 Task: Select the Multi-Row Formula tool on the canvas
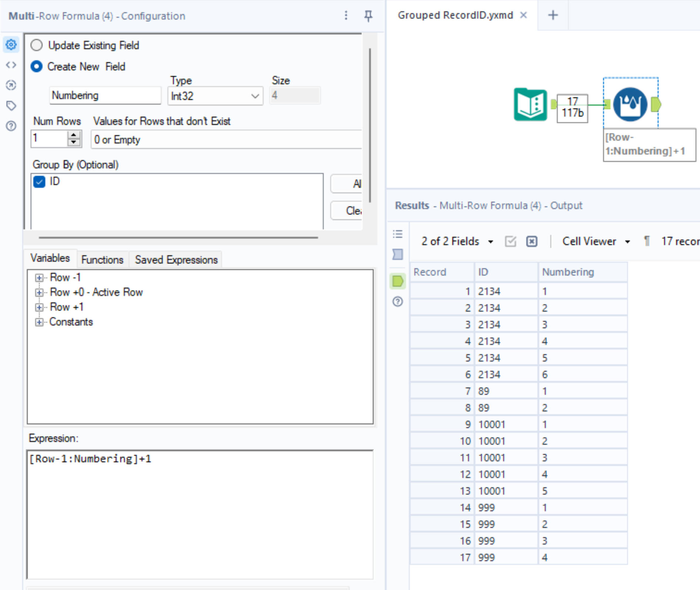[x=630, y=104]
